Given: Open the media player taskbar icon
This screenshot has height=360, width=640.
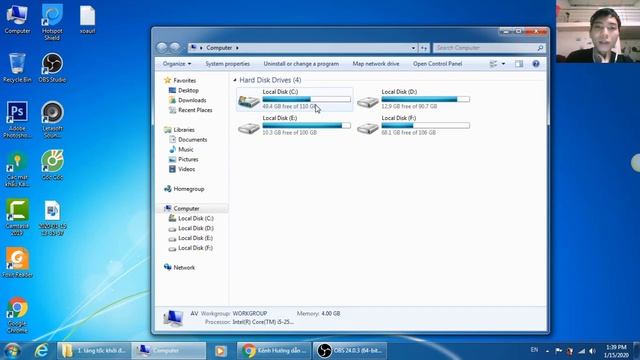Looking at the screenshot, I should click(220, 351).
